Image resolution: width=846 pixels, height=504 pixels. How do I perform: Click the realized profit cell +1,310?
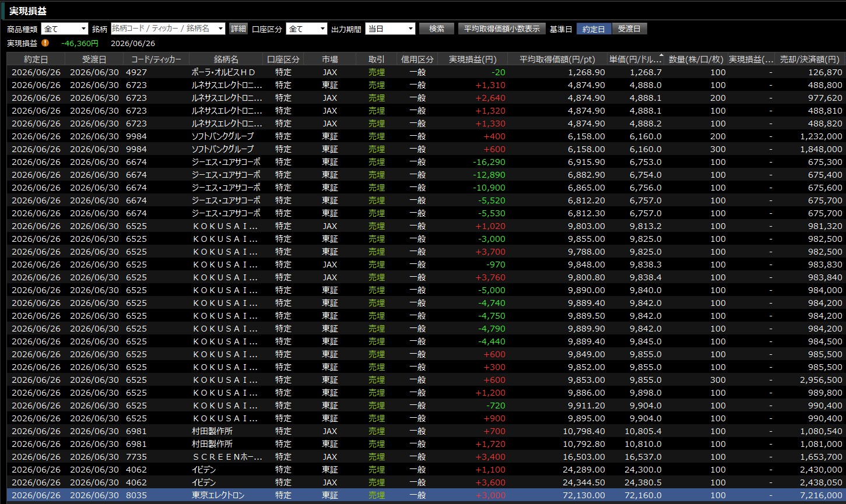(x=490, y=85)
